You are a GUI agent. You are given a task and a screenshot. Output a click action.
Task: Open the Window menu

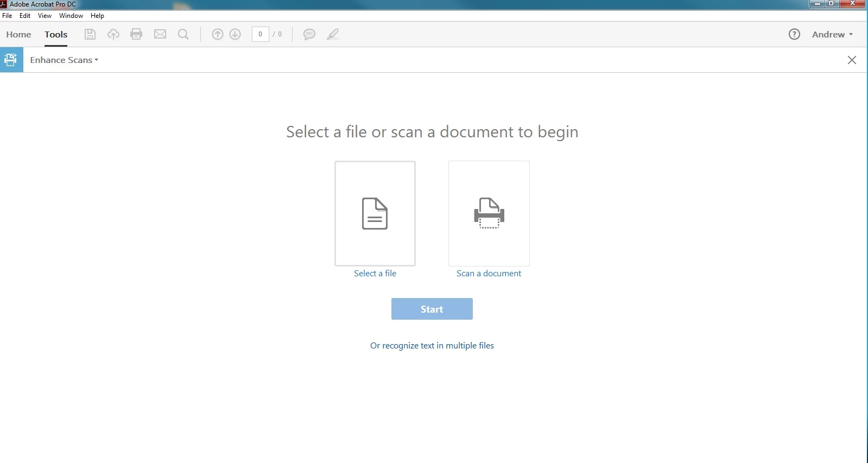tap(71, 16)
